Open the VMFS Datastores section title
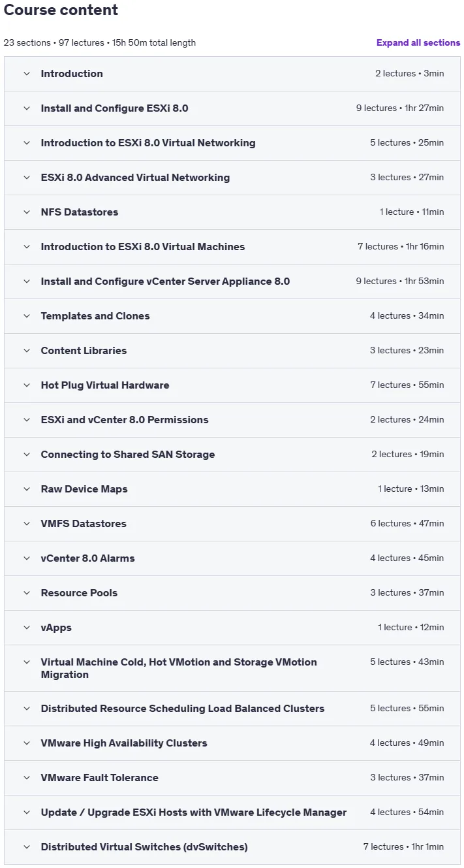464x868 pixels. (x=84, y=524)
